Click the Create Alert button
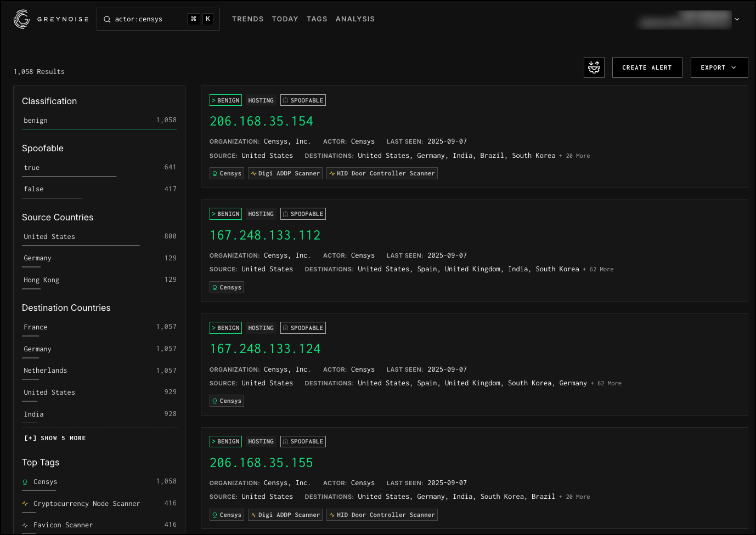Viewport: 756px width, 535px height. tap(647, 67)
